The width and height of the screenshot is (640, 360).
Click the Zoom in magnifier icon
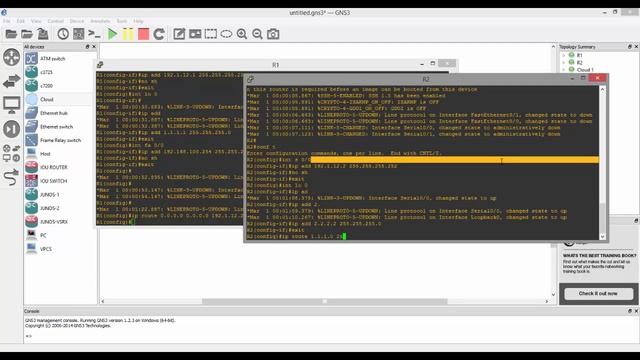[242, 34]
